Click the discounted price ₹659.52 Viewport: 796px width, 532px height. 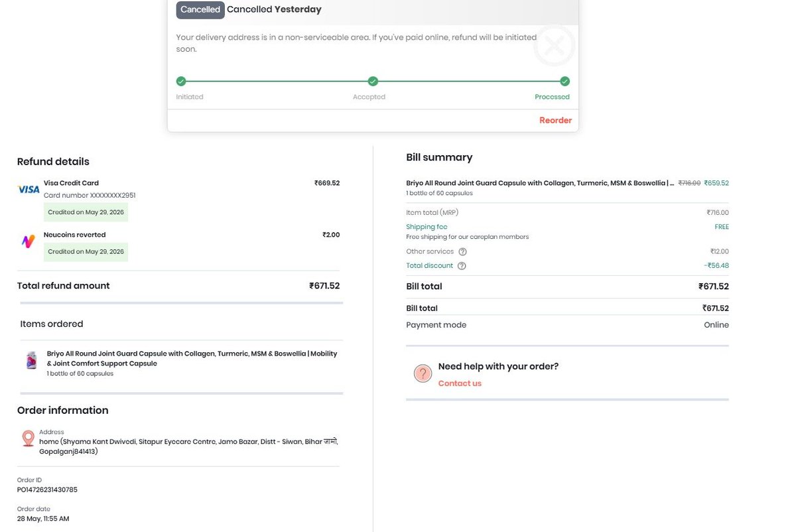coord(716,183)
